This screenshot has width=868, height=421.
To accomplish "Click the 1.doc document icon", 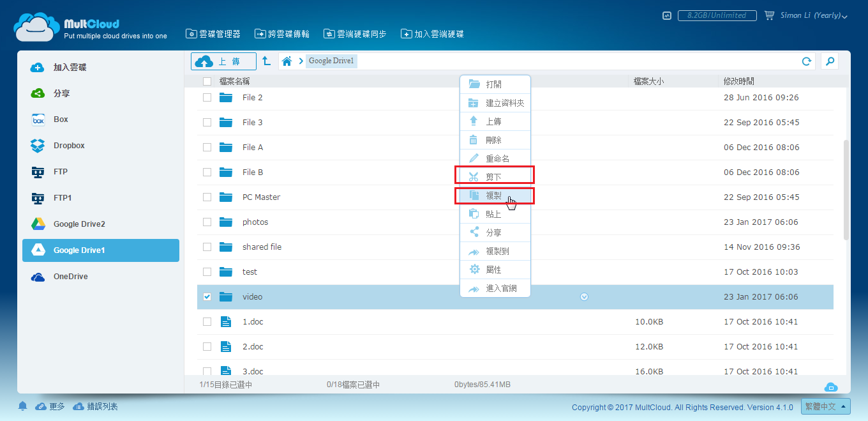I will click(226, 321).
